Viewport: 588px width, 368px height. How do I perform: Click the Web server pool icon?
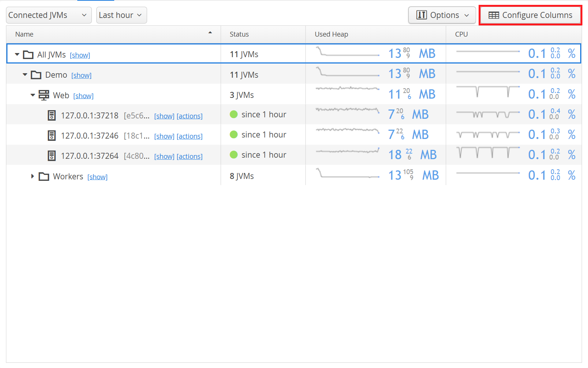pyautogui.click(x=44, y=95)
